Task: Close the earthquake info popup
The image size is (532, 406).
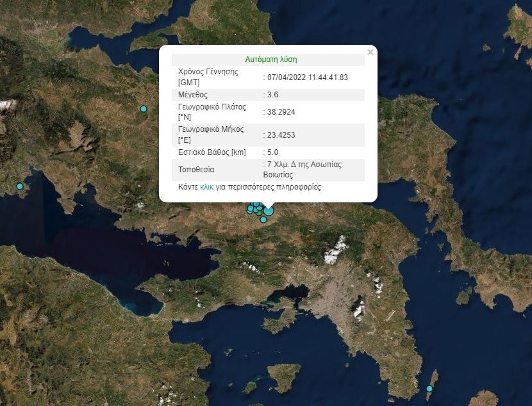Action: (x=370, y=53)
